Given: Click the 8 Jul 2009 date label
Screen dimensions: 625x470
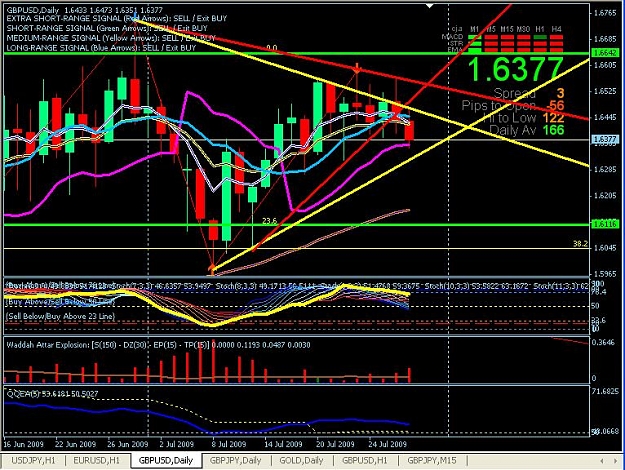Looking at the screenshot, I should (229, 444).
